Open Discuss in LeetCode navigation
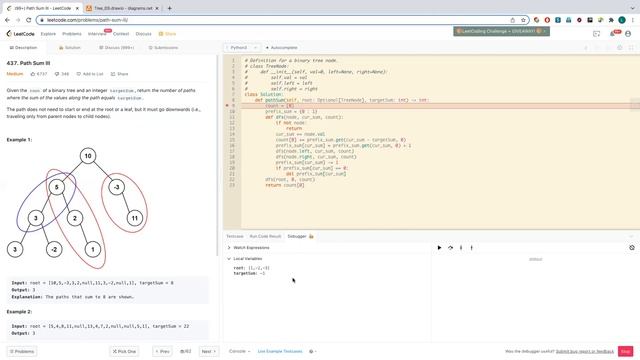This screenshot has width=640, height=360. pyautogui.click(x=143, y=34)
